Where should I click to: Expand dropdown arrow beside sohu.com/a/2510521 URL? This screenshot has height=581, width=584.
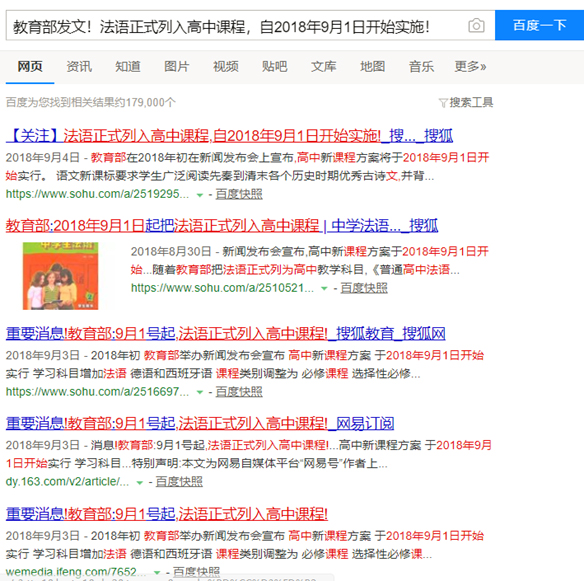tap(324, 288)
